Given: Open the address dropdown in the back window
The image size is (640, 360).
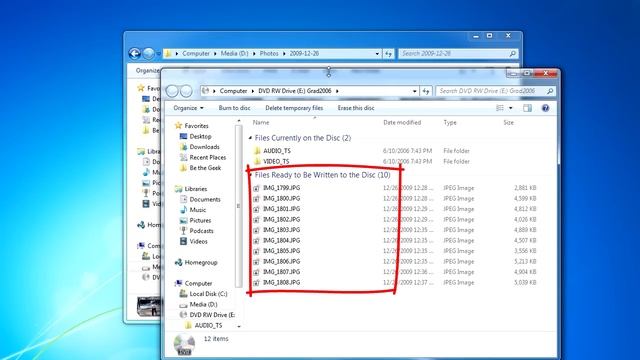Looking at the screenshot, I should pyautogui.click(x=377, y=53).
